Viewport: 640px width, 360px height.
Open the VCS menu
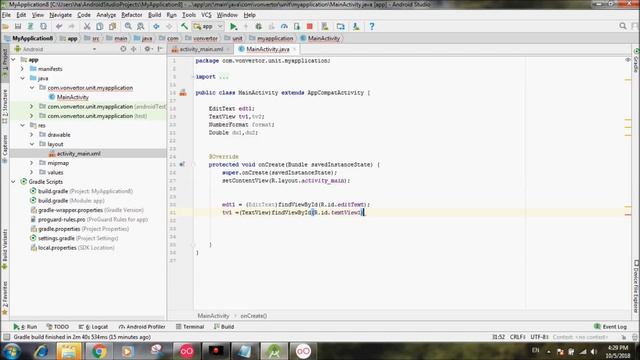[206, 15]
